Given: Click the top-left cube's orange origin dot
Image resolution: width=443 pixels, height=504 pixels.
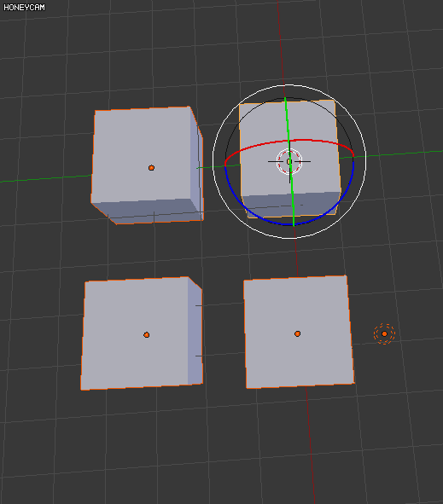Looking at the screenshot, I should (151, 168).
